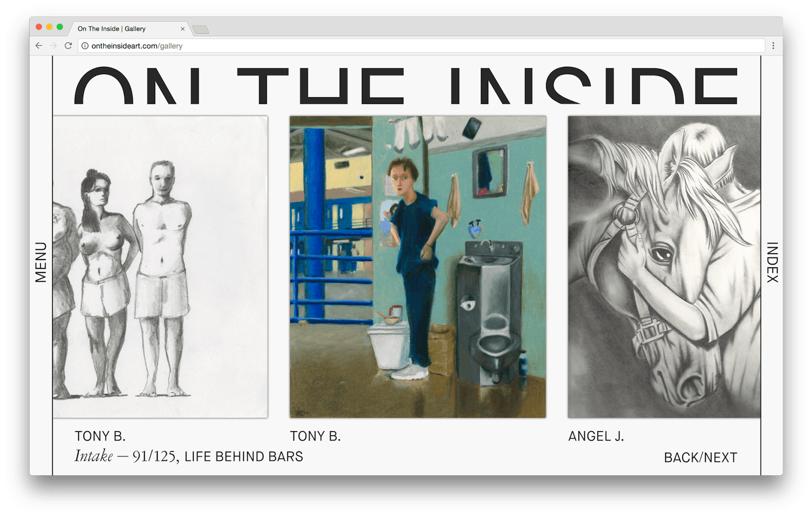Click TONY B. under the pencil sketch
The height and width of the screenshot is (517, 812).
[x=100, y=436]
